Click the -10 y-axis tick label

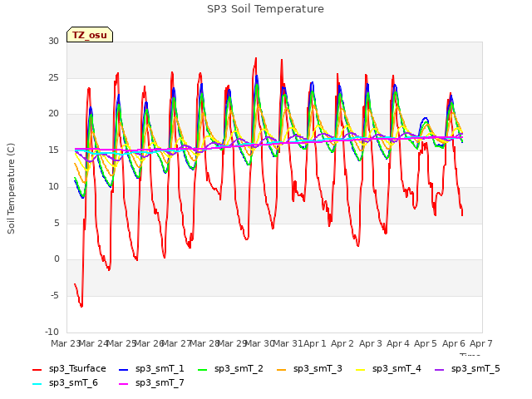click(52, 332)
